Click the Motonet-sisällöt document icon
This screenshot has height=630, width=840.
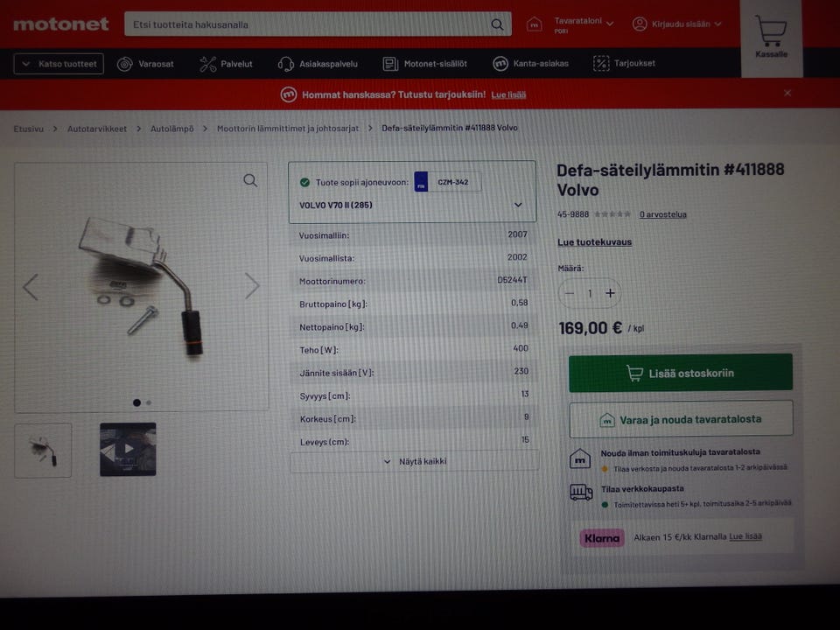(390, 64)
